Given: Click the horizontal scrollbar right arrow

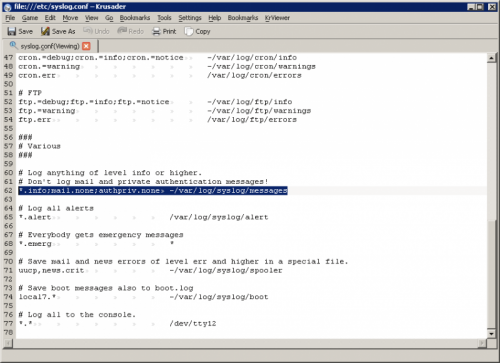Looking at the screenshot, I should click(x=482, y=343).
